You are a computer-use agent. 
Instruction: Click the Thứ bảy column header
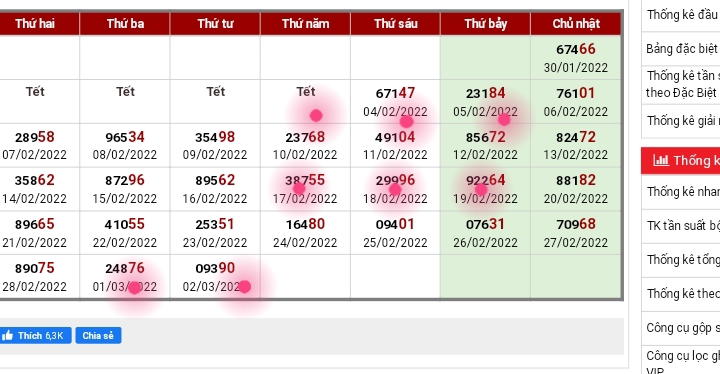pyautogui.click(x=485, y=23)
